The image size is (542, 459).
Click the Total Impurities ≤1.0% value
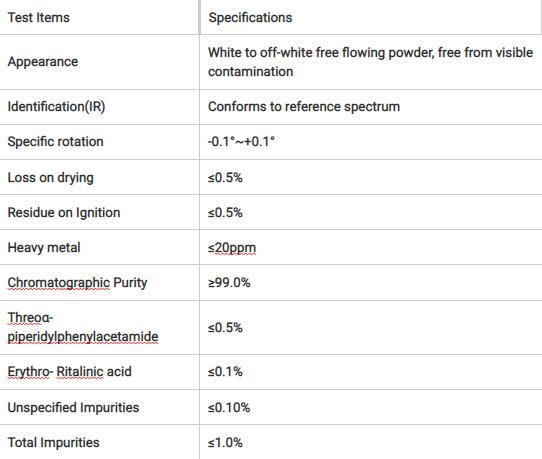[225, 443]
